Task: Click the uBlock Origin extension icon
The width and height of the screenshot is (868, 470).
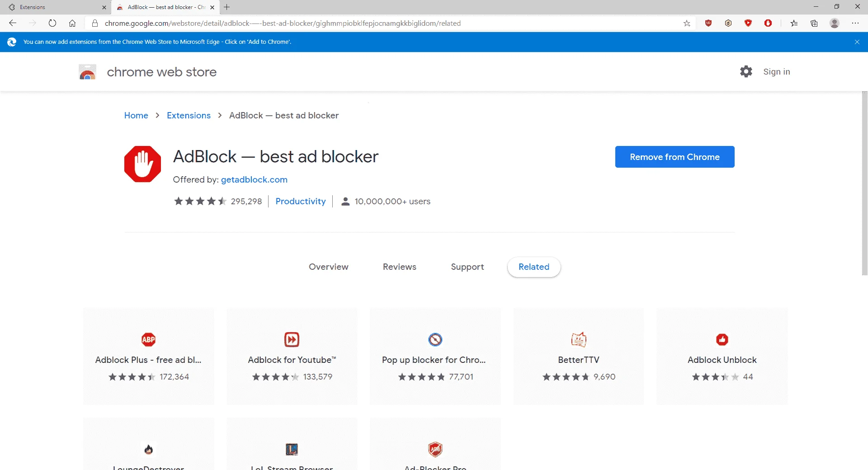Action: [708, 23]
